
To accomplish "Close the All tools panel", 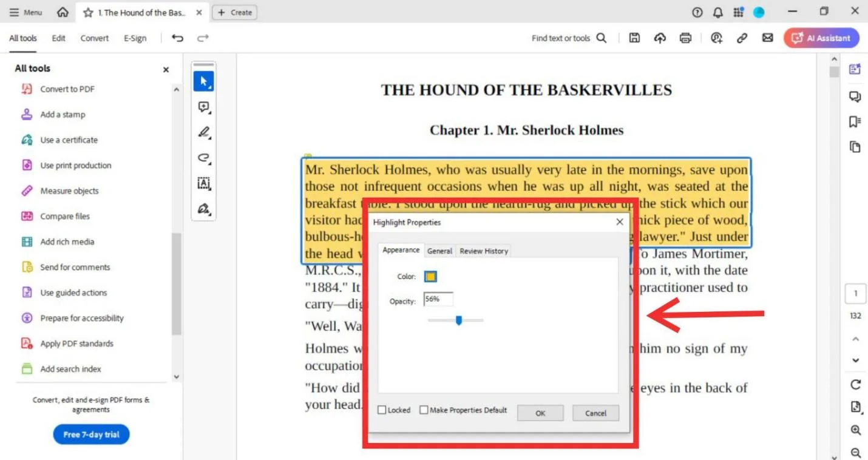I will point(166,70).
